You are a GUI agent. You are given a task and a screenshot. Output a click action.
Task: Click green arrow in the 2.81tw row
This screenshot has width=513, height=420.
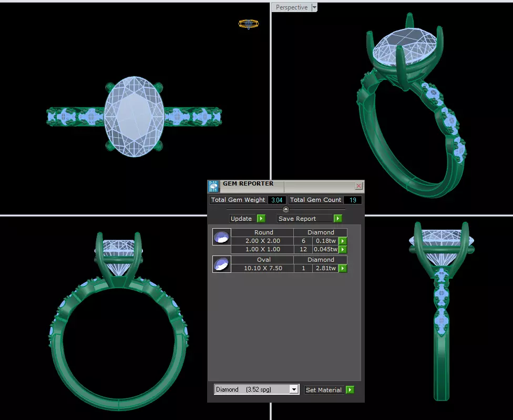tap(343, 268)
